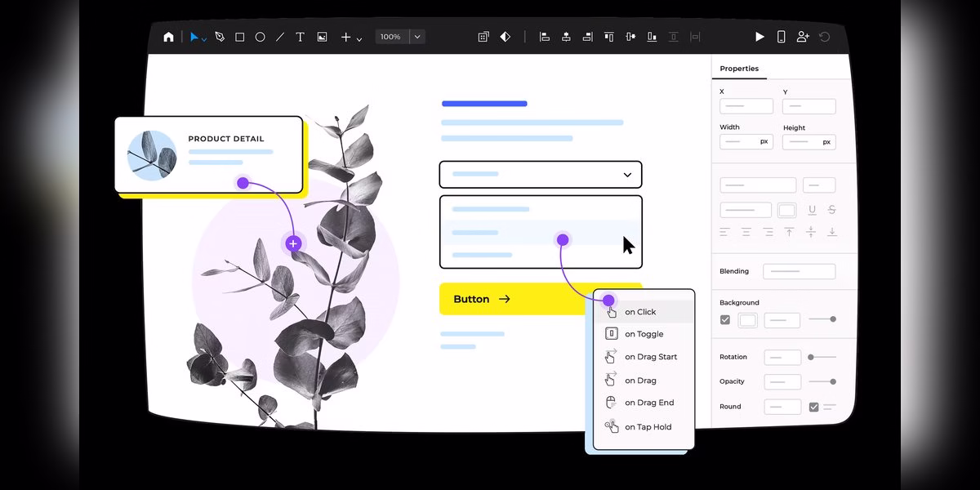This screenshot has height=490, width=980.
Task: Pick the Pen tool
Action: tap(220, 37)
